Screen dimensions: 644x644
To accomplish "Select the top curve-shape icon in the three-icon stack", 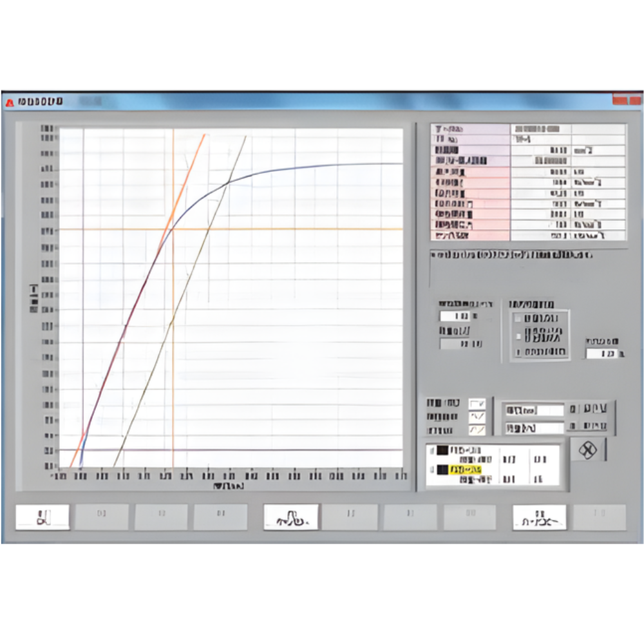I will point(477,403).
